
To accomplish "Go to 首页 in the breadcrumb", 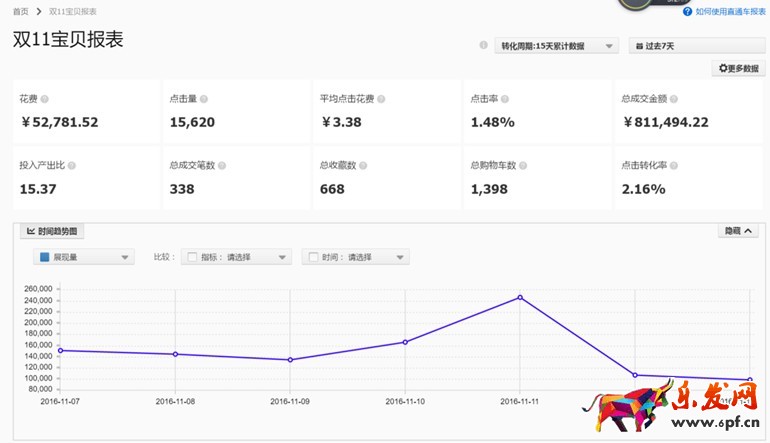I will pos(20,11).
